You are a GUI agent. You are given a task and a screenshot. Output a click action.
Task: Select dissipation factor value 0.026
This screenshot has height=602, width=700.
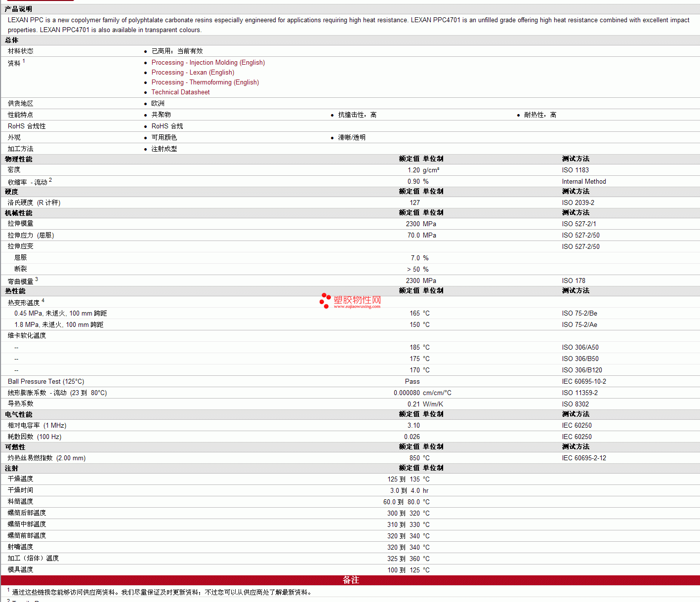point(412,437)
